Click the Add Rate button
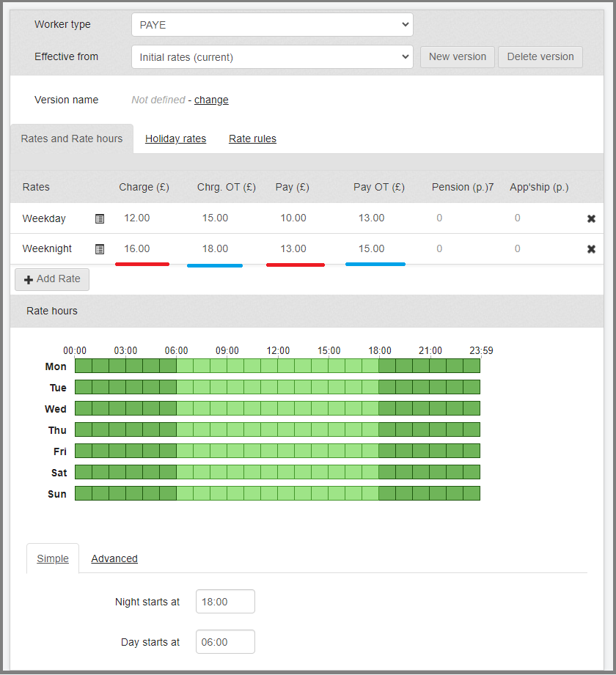Viewport: 616px width, 675px height. pos(52,279)
